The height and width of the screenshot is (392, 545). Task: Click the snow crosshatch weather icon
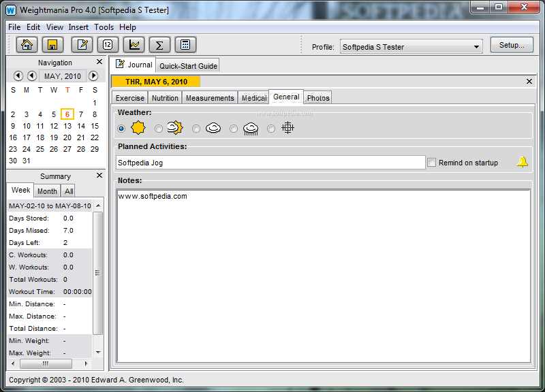(x=287, y=128)
